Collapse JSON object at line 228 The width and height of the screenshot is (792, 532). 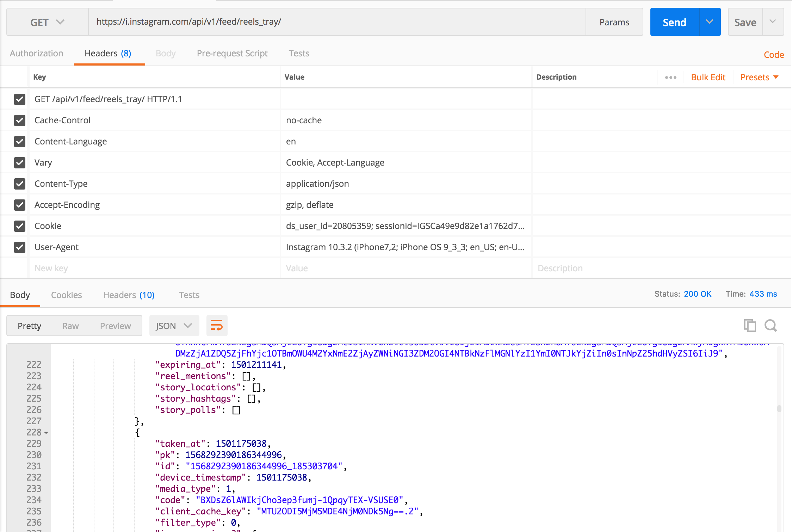point(46,433)
